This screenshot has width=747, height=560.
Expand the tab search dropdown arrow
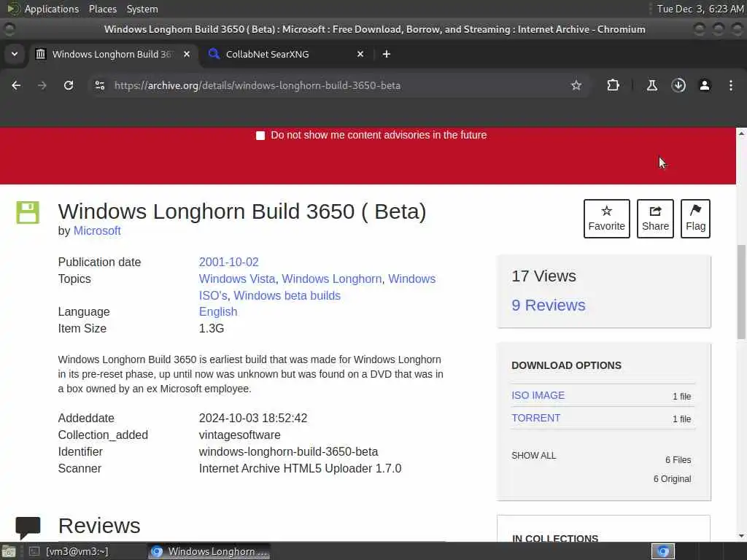click(x=15, y=54)
